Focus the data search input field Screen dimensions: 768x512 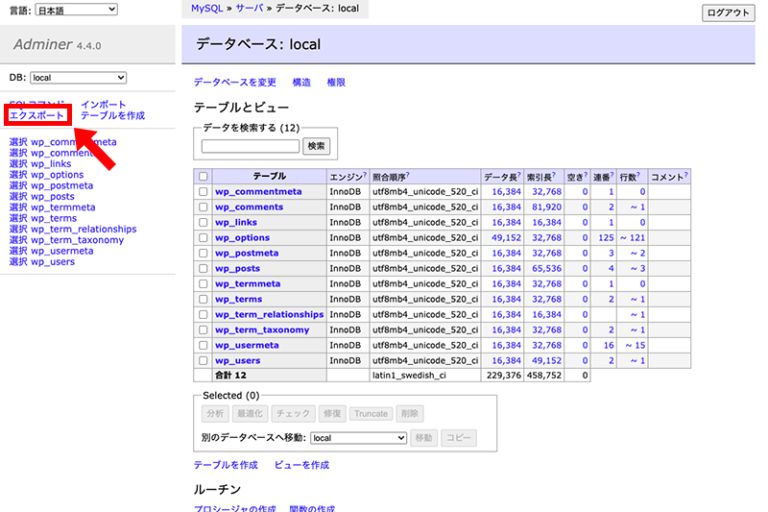(x=250, y=146)
